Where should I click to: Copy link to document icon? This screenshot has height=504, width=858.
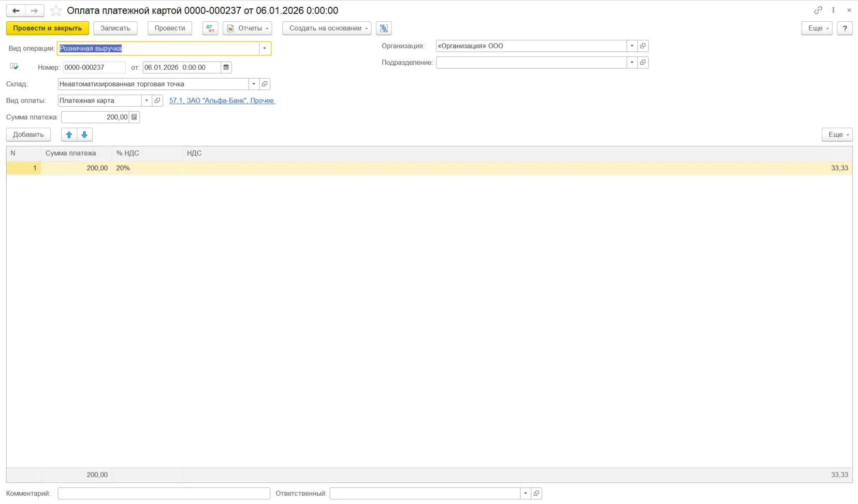(x=818, y=10)
